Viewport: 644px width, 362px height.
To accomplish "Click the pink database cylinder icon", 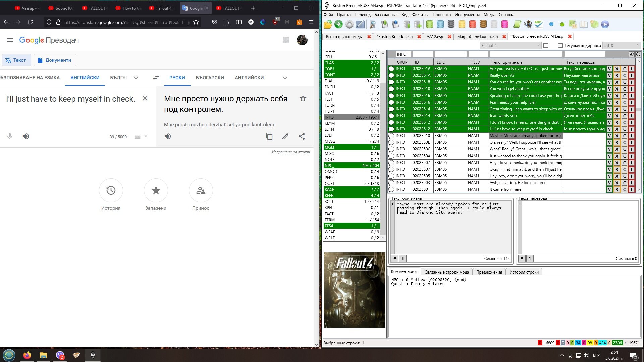I will point(505,24).
